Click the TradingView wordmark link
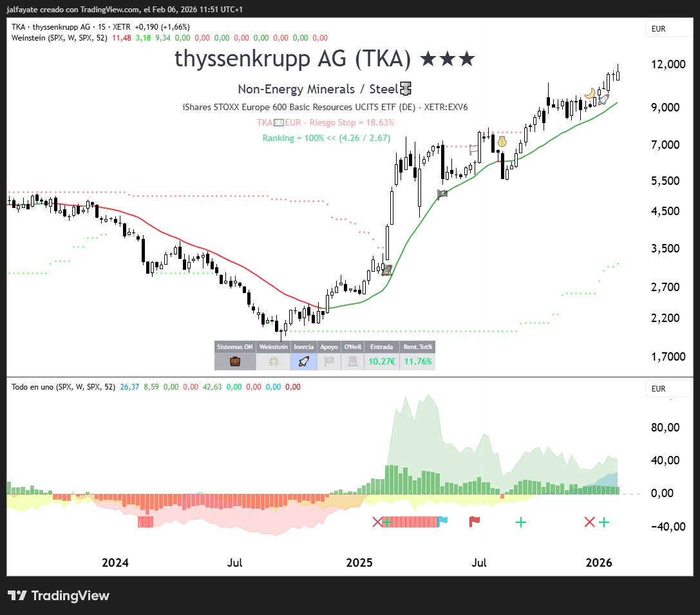Screen dimensions: 700x615 (x=70, y=596)
